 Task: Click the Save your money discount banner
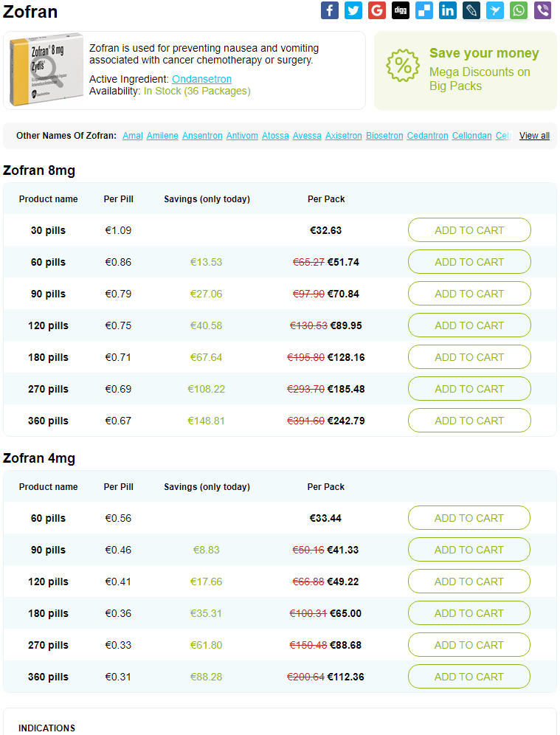466,70
